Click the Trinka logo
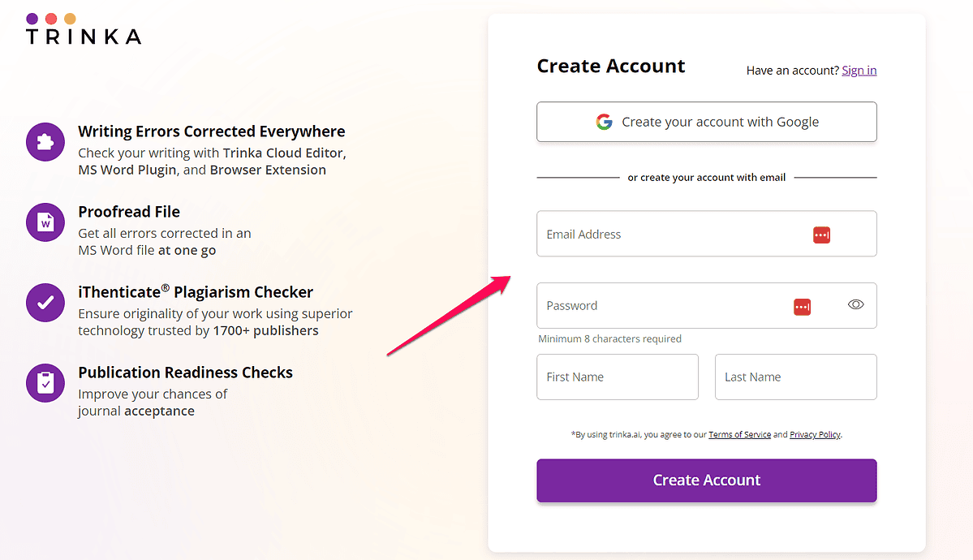The image size is (973, 560). click(83, 29)
